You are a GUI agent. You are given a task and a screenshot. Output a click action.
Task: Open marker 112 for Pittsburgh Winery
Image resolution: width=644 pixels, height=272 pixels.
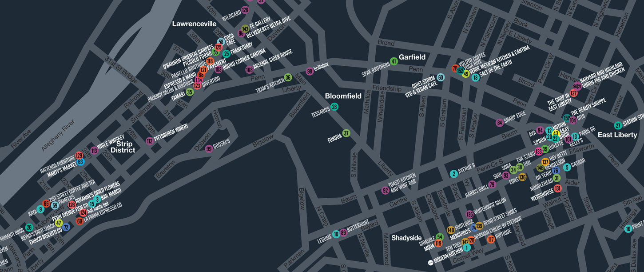(x=150, y=141)
